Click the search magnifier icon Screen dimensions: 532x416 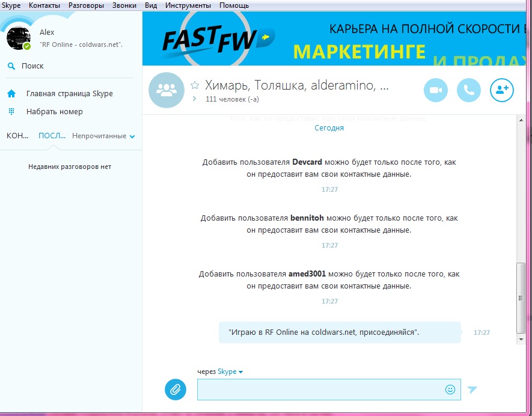[11, 66]
